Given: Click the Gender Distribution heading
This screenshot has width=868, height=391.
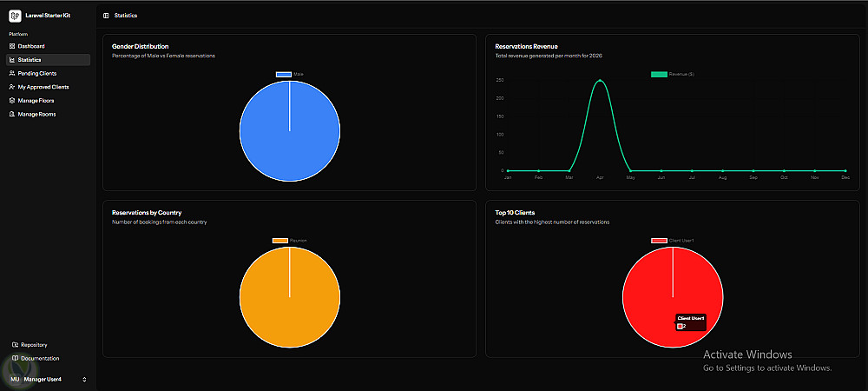Looking at the screenshot, I should (140, 47).
